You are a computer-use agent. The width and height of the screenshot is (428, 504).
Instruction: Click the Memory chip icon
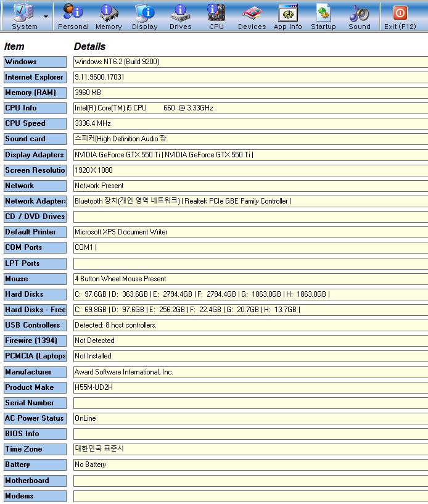tap(109, 14)
